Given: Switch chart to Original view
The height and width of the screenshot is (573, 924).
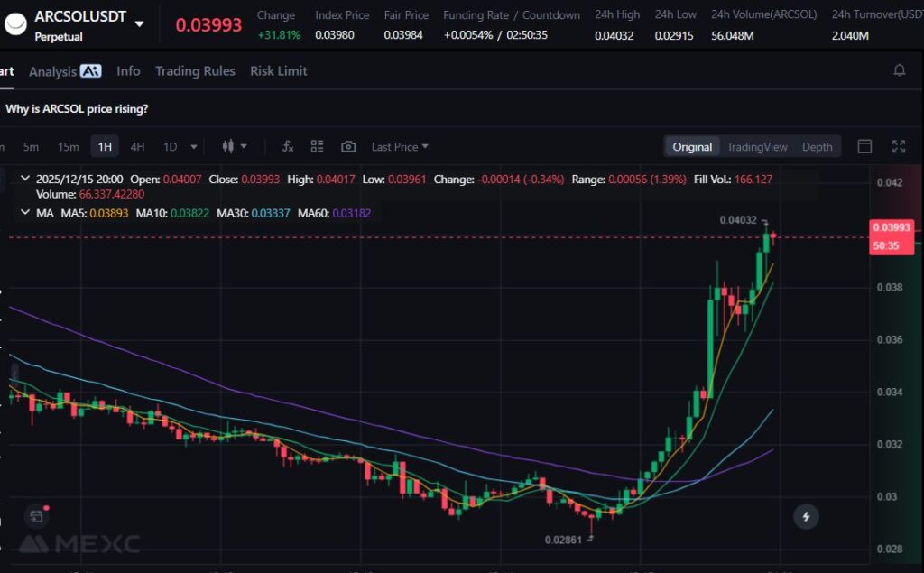Looking at the screenshot, I should [x=692, y=147].
